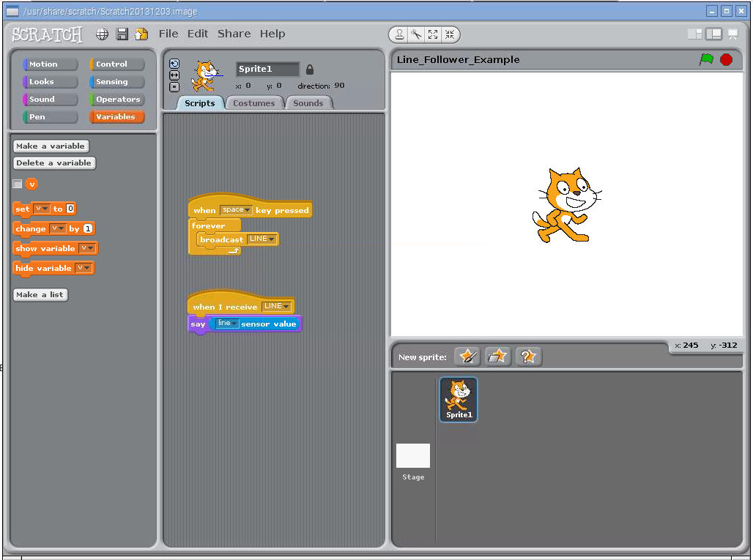Open variable dropdown in hide variable block
Screen dimensions: 753x560
pyautogui.click(x=84, y=268)
